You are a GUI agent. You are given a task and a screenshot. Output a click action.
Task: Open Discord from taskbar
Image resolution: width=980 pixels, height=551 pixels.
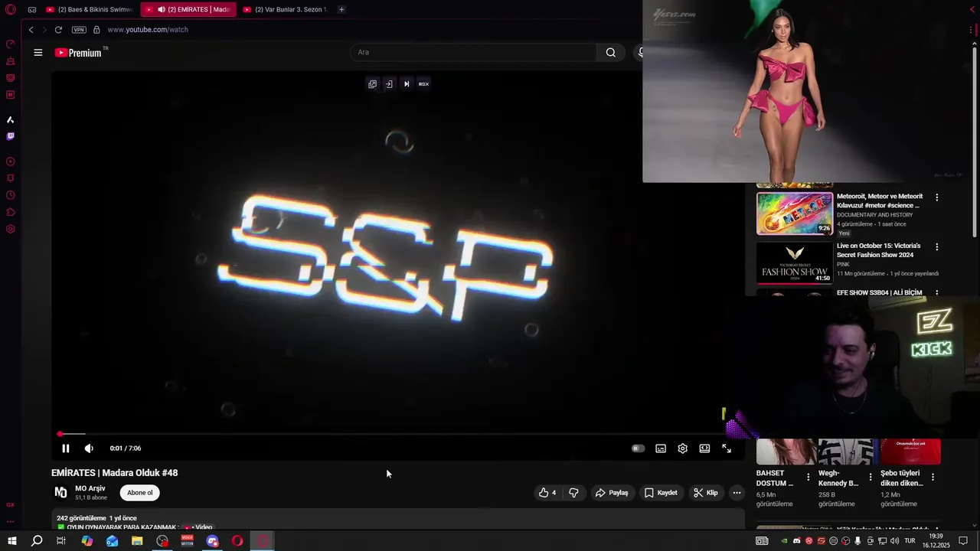pos(213,541)
